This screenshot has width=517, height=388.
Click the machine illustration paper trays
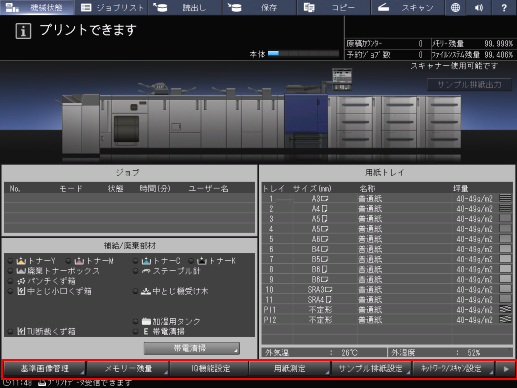pyautogui.click(x=395, y=122)
